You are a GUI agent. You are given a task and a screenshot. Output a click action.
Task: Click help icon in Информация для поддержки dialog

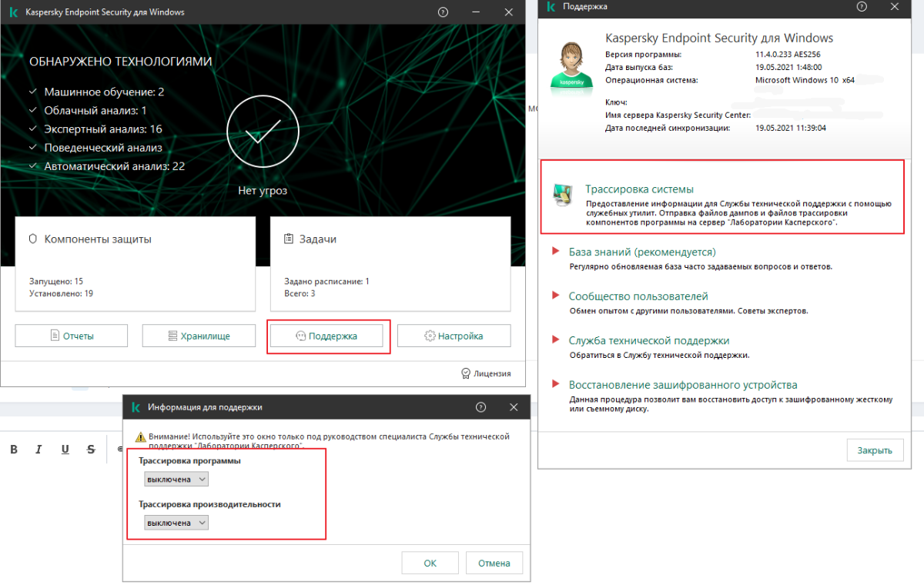click(x=480, y=407)
